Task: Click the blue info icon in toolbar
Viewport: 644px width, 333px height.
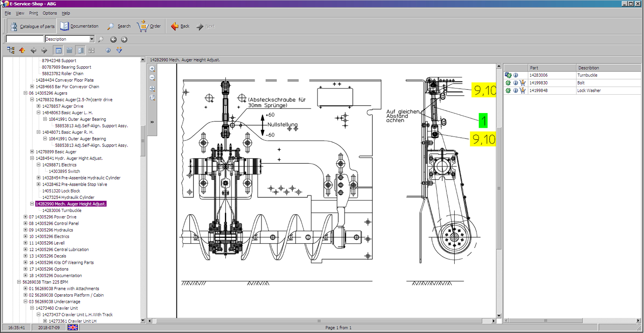Action: click(x=108, y=50)
